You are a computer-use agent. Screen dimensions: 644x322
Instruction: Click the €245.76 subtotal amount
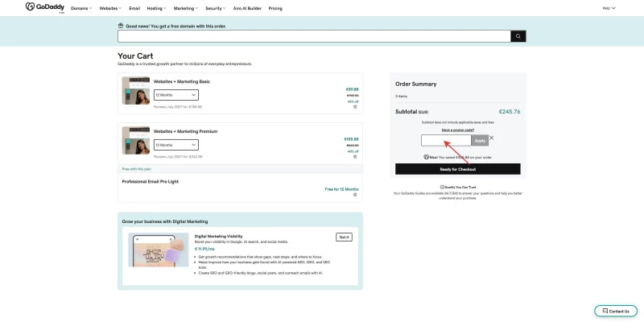point(510,111)
